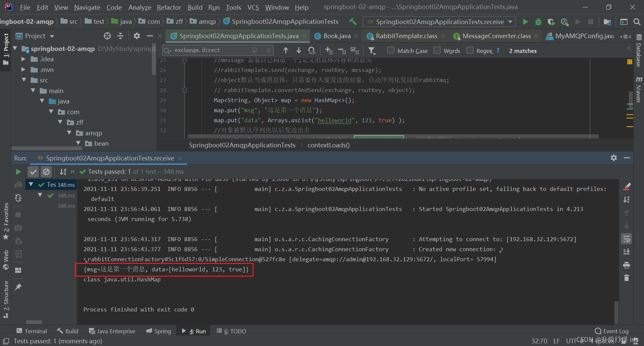Open the Spring tool window
The width and height of the screenshot is (644, 346).
(x=159, y=331)
